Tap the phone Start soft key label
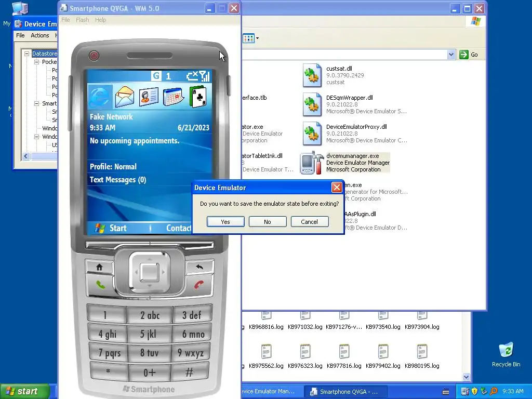Screen dimensions: 532x399 pos(118,228)
